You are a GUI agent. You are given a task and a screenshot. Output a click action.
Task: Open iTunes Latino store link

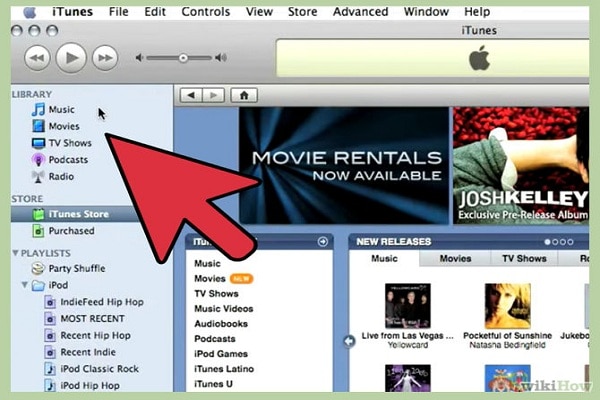tap(224, 369)
